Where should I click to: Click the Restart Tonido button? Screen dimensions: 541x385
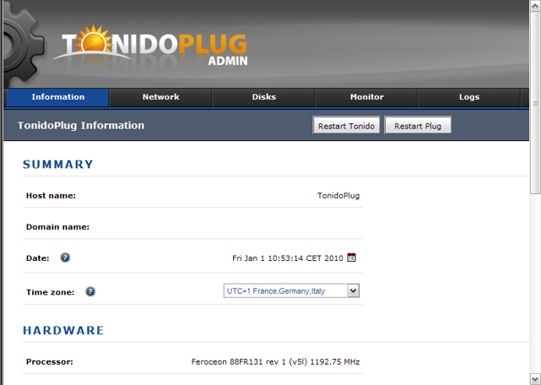point(346,126)
